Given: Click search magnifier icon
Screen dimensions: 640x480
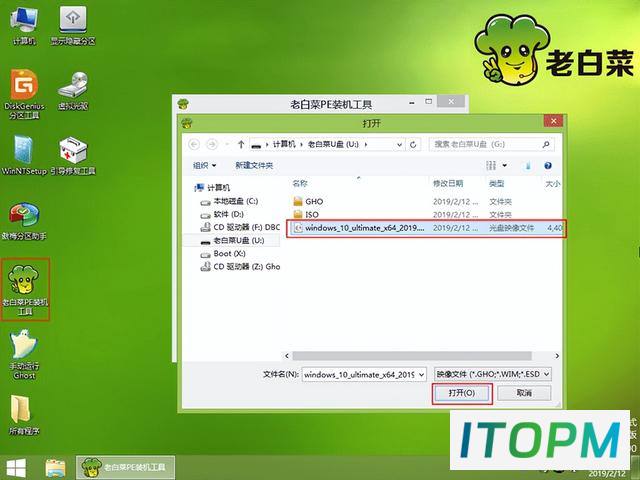Looking at the screenshot, I should click(x=546, y=144).
